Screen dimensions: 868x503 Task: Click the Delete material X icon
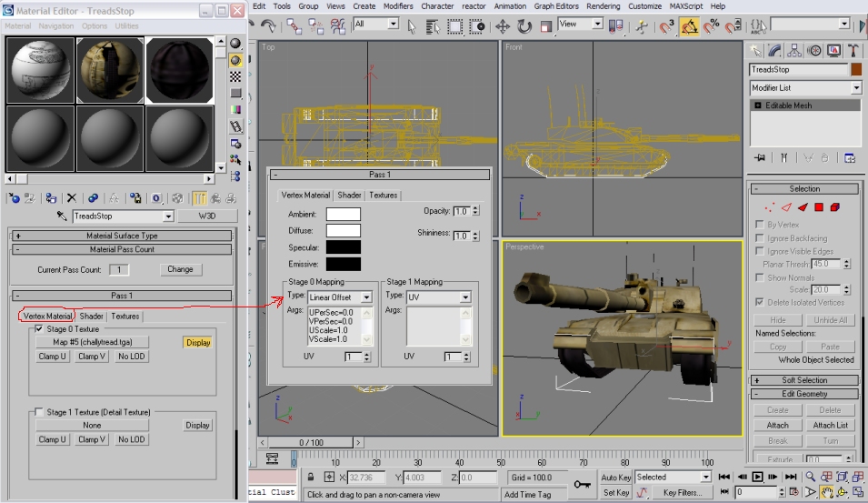(71, 197)
